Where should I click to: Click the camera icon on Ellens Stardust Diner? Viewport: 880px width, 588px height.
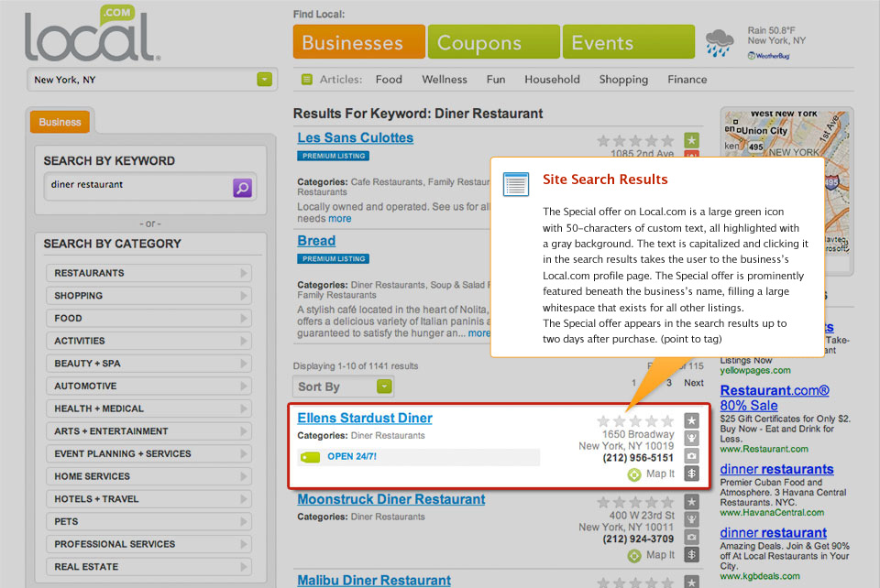pyautogui.click(x=691, y=456)
